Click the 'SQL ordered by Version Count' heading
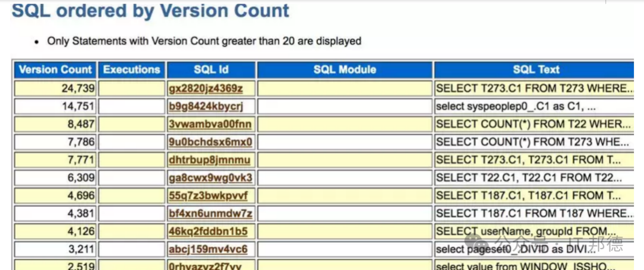Viewport: 644px width, 270px height. (x=151, y=10)
